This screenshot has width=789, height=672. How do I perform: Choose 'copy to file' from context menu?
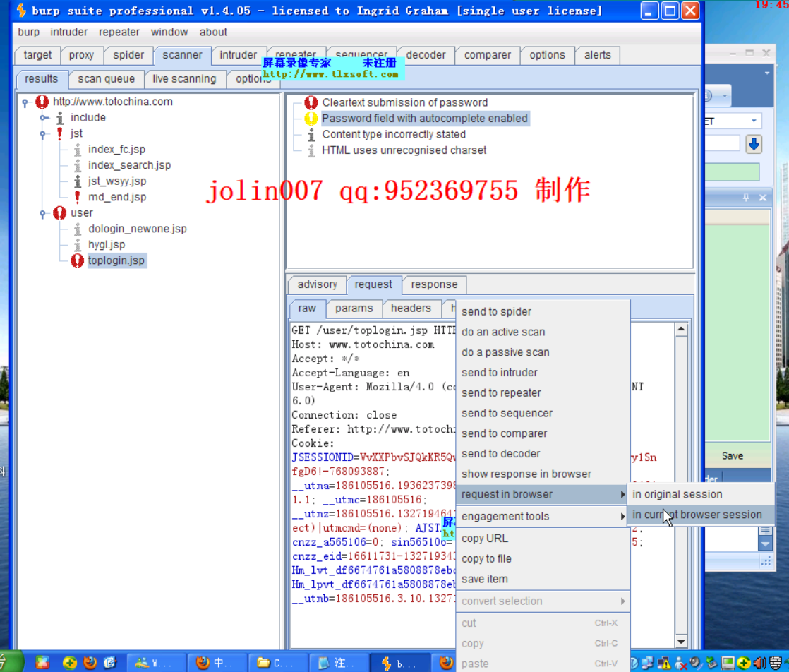tap(543, 559)
